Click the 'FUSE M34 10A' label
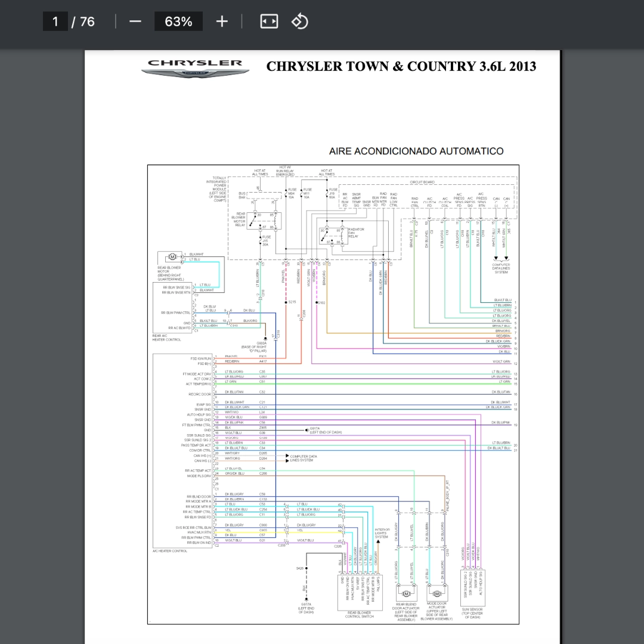644x644 pixels. (x=292, y=193)
